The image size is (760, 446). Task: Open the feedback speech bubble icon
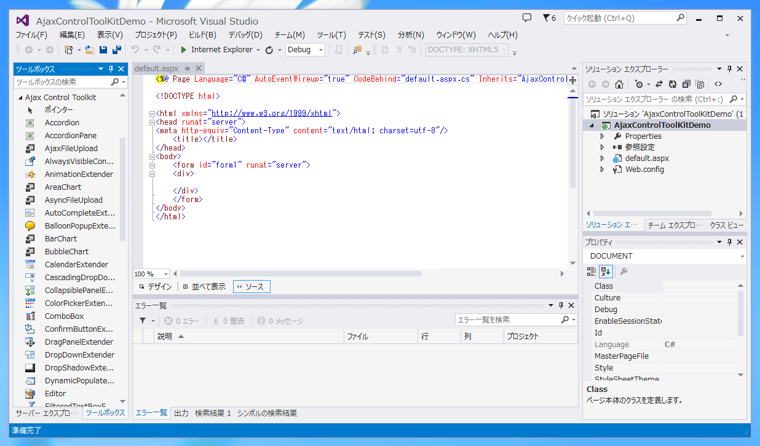pyautogui.click(x=526, y=18)
